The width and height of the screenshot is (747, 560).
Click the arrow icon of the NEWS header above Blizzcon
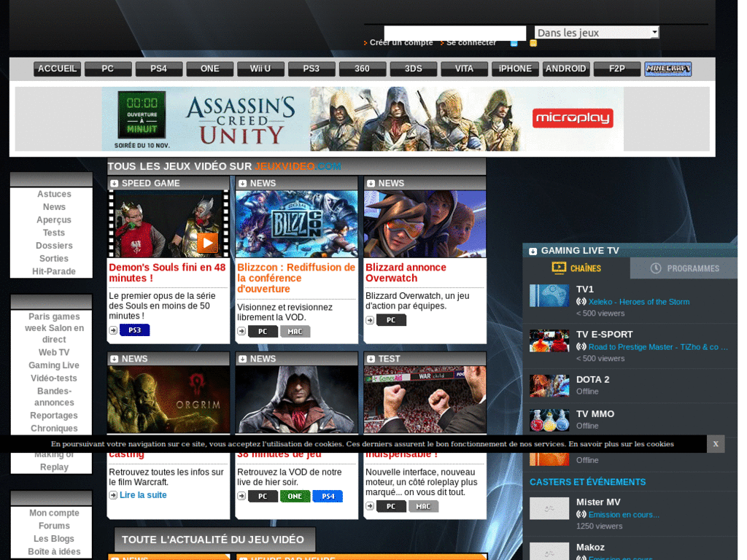click(x=242, y=183)
